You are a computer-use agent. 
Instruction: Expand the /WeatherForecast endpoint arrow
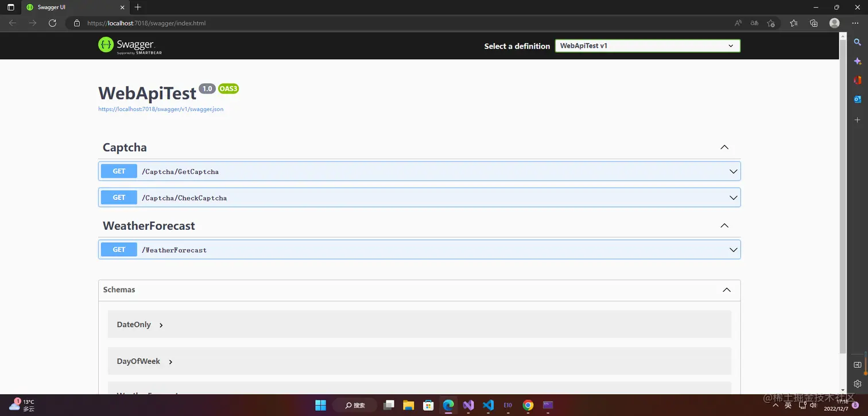(x=733, y=250)
